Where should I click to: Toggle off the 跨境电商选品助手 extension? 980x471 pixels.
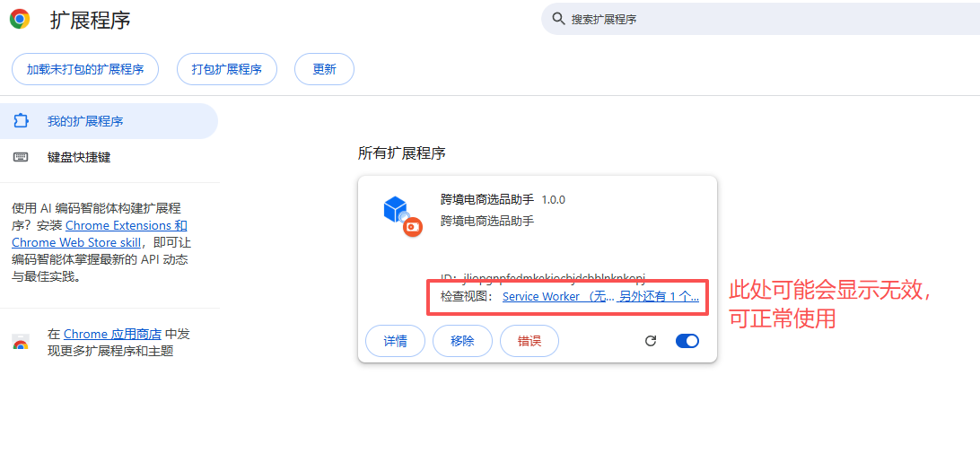(x=687, y=340)
